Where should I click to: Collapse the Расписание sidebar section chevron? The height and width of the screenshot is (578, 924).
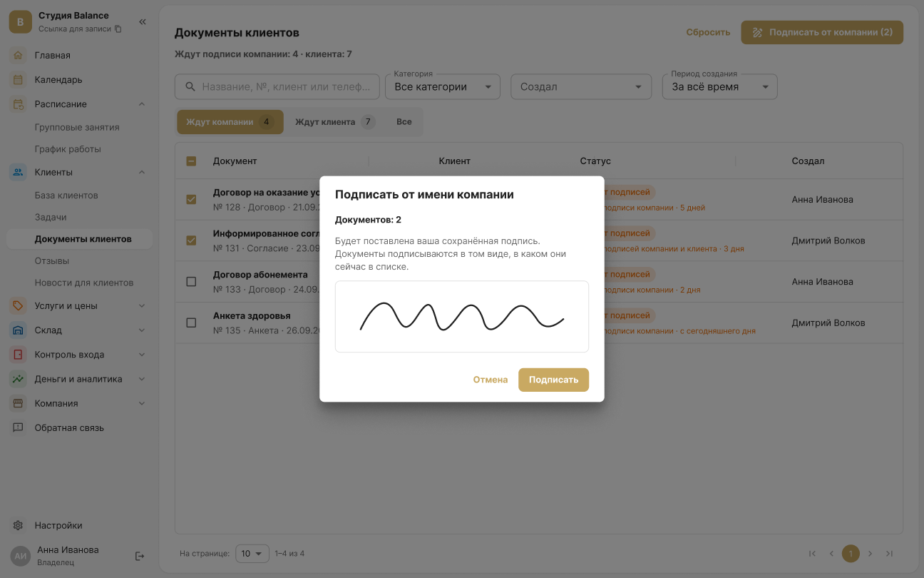click(142, 104)
